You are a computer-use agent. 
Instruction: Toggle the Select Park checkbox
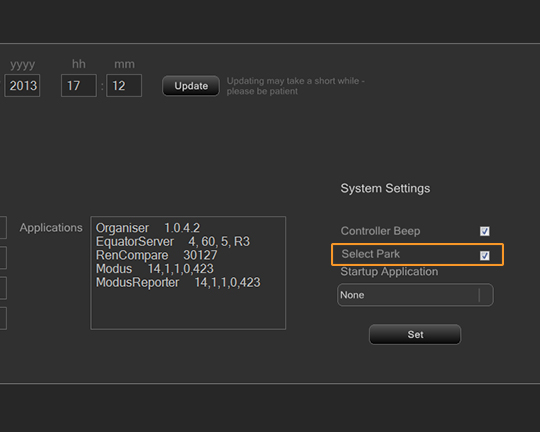point(485,255)
